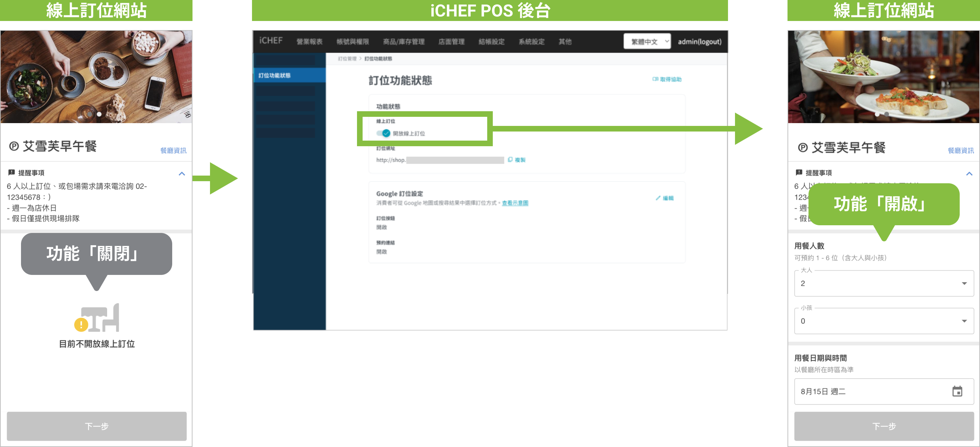Open the 營業報表 menu
The image size is (980, 447).
coord(309,41)
